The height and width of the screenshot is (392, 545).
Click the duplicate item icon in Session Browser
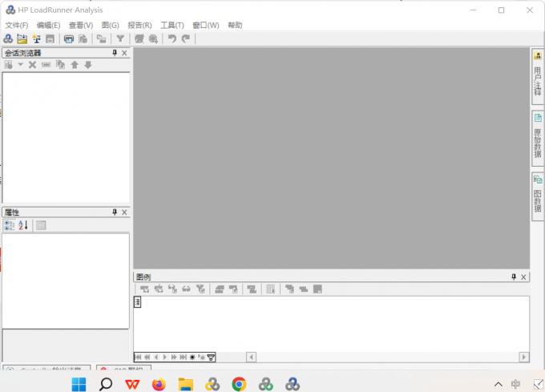[x=60, y=65]
